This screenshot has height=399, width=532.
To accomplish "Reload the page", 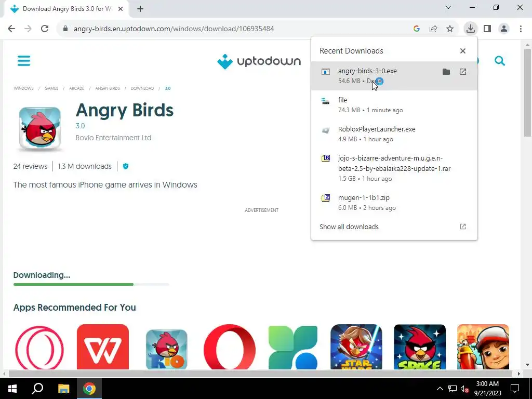I will [45, 29].
